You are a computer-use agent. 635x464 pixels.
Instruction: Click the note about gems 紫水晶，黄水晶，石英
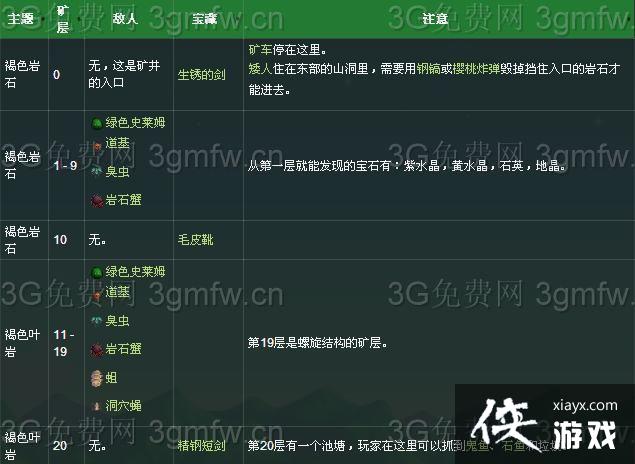pos(407,166)
